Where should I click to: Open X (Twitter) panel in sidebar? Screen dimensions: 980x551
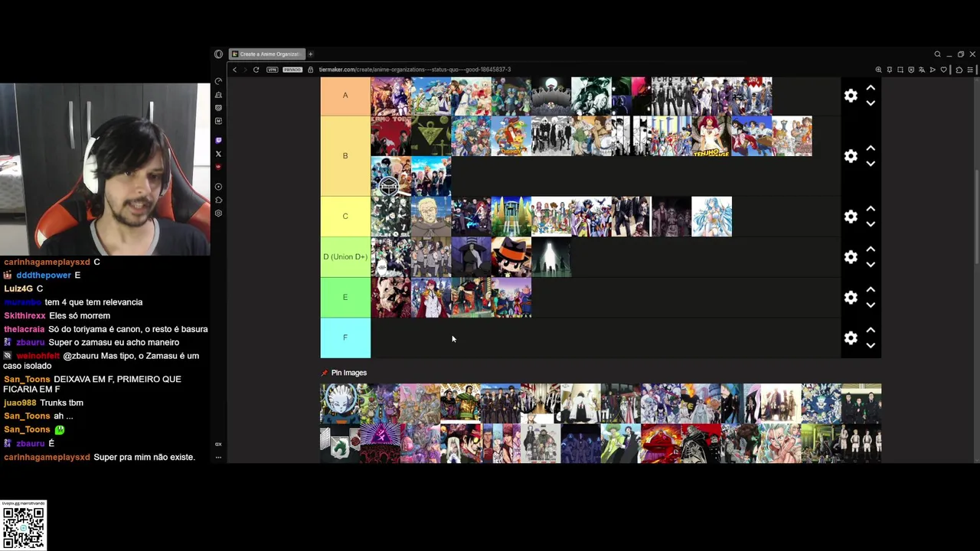[x=218, y=154]
